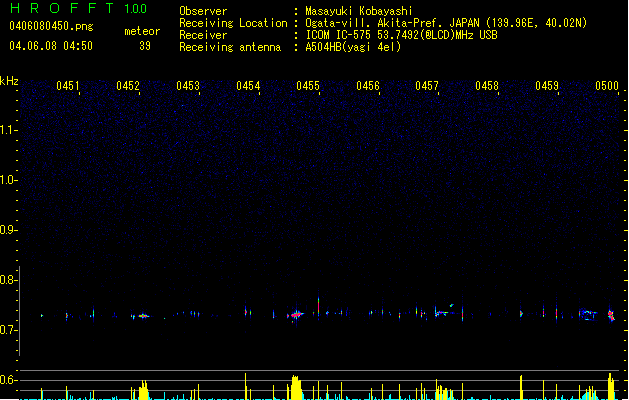Click the tall red echo spike just after 0455

[x=319, y=306]
